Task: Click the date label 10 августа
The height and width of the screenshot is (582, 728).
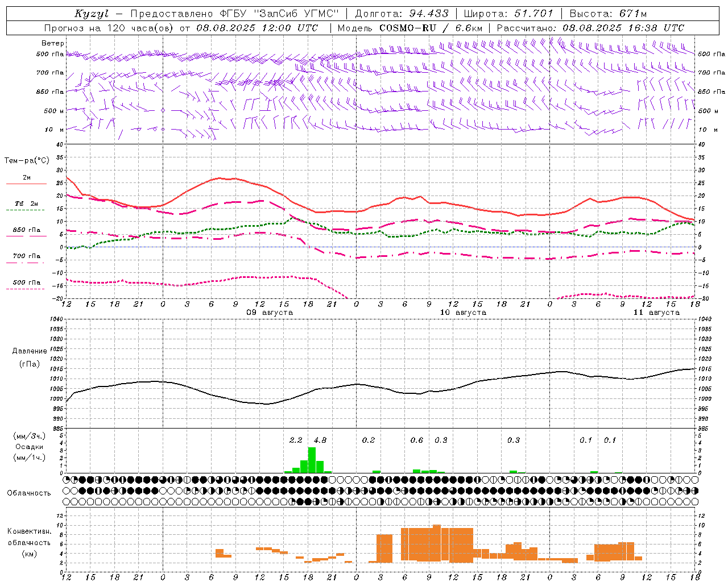Action: [x=463, y=313]
